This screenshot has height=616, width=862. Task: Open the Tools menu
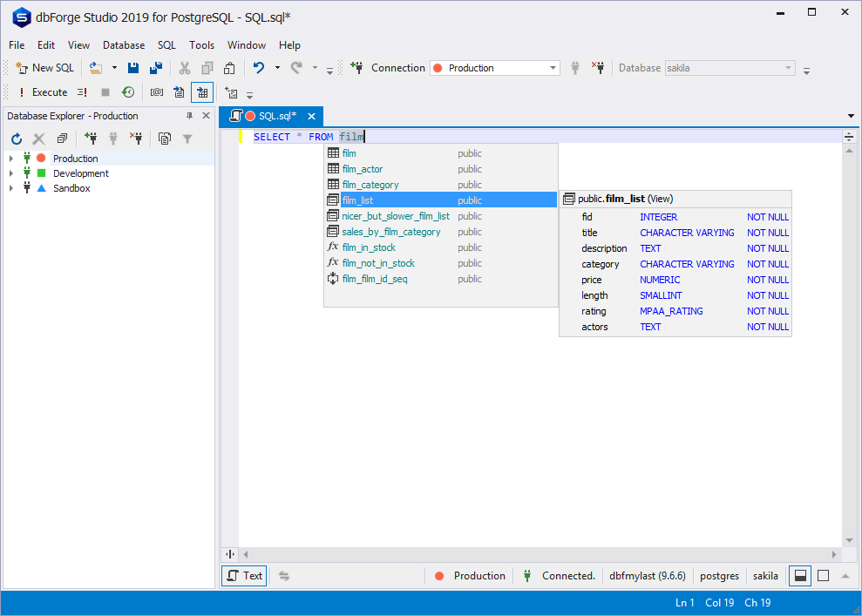point(201,45)
